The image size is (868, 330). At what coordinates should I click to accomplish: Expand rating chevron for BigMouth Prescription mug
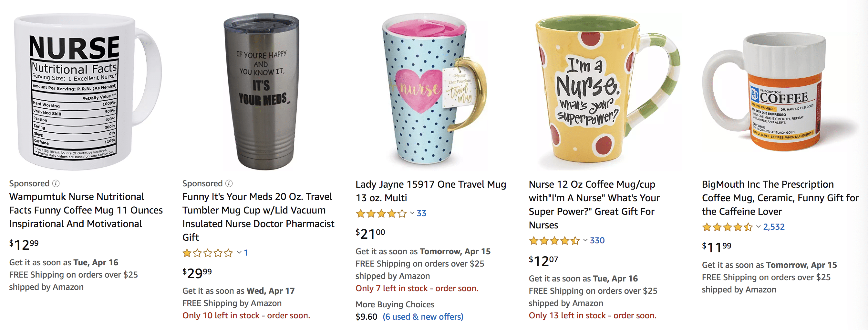pos(758,227)
